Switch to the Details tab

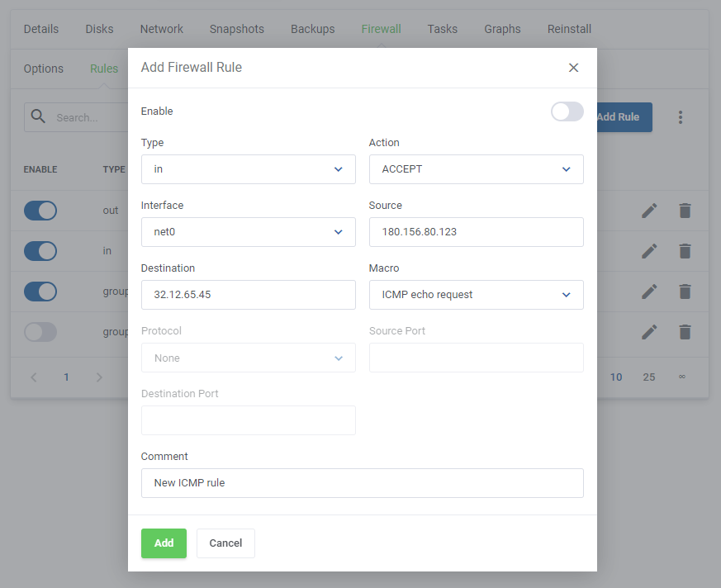coord(41,29)
